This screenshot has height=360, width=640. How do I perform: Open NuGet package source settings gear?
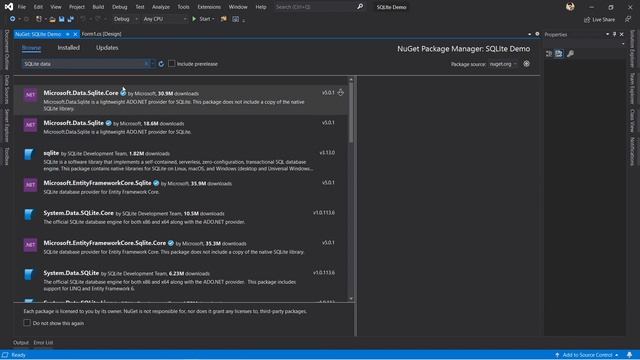tap(527, 64)
